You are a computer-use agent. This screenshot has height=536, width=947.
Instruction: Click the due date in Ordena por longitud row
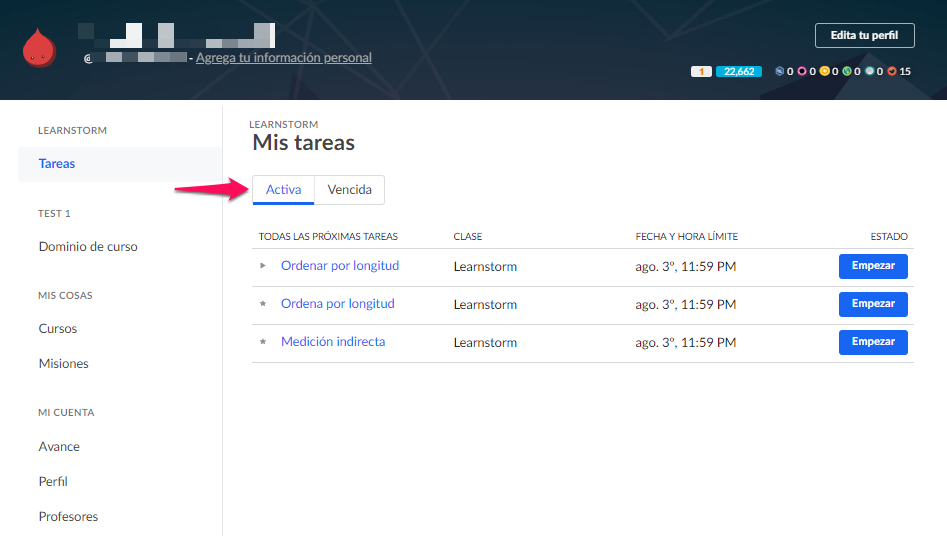pos(685,305)
